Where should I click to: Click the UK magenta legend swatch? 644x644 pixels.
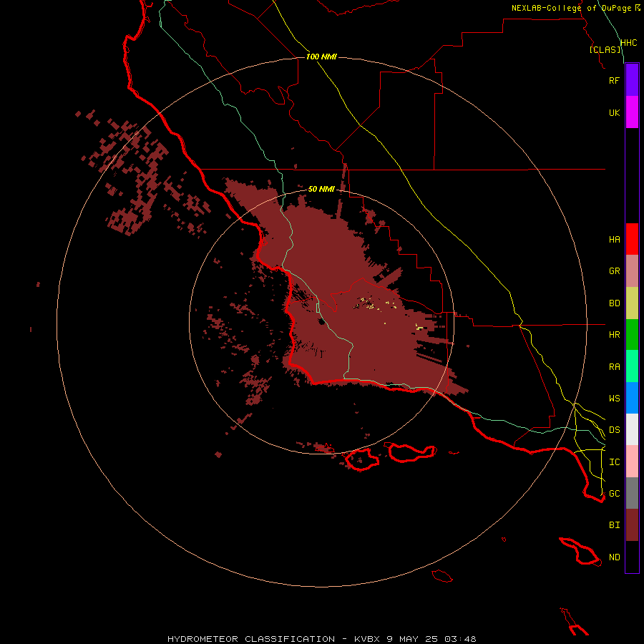632,112
